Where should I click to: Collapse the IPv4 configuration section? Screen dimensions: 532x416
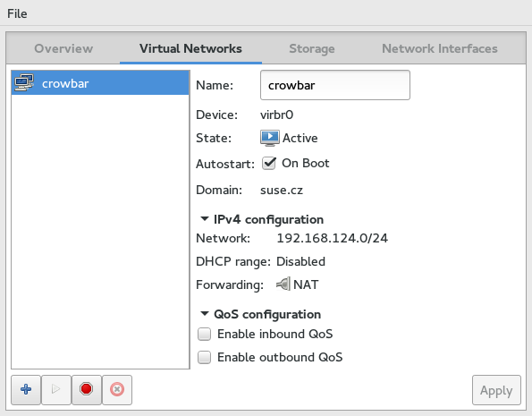(205, 219)
